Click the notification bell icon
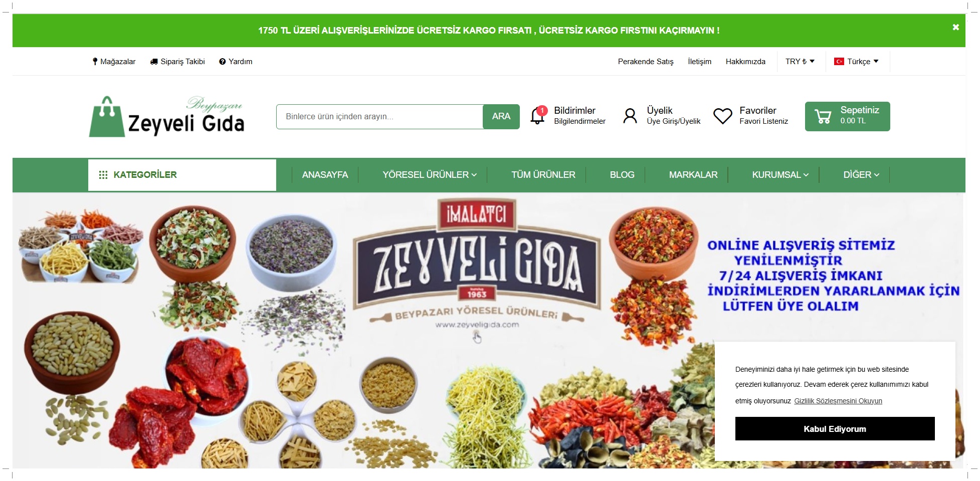980x481 pixels. coord(537,116)
